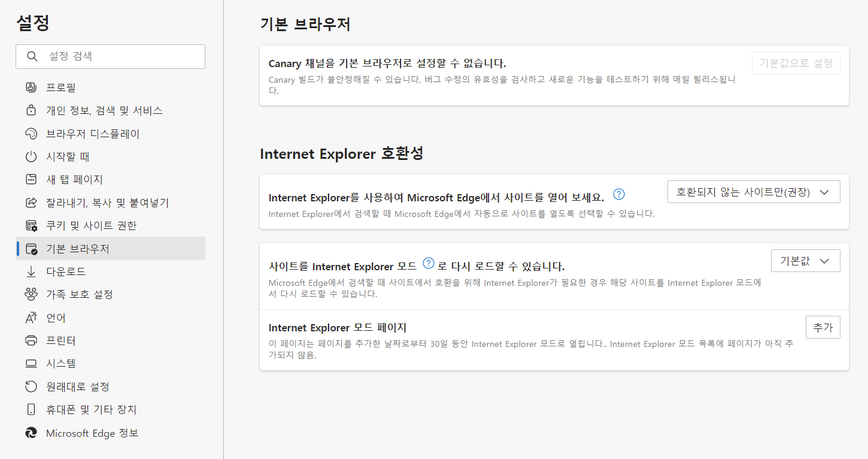Viewport: 868px width, 459px height.
Task: Click the 다운로드 arrow icon
Action: tap(31, 271)
